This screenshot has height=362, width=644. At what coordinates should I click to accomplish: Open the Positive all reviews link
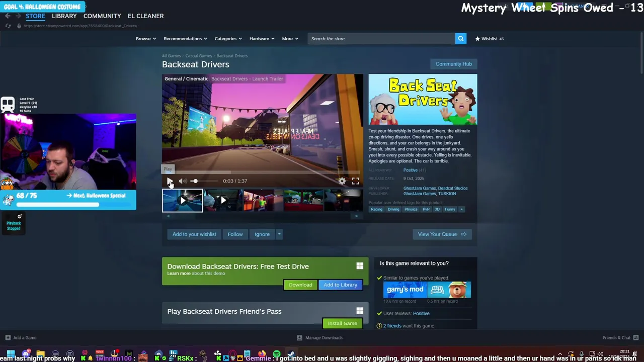(x=410, y=170)
